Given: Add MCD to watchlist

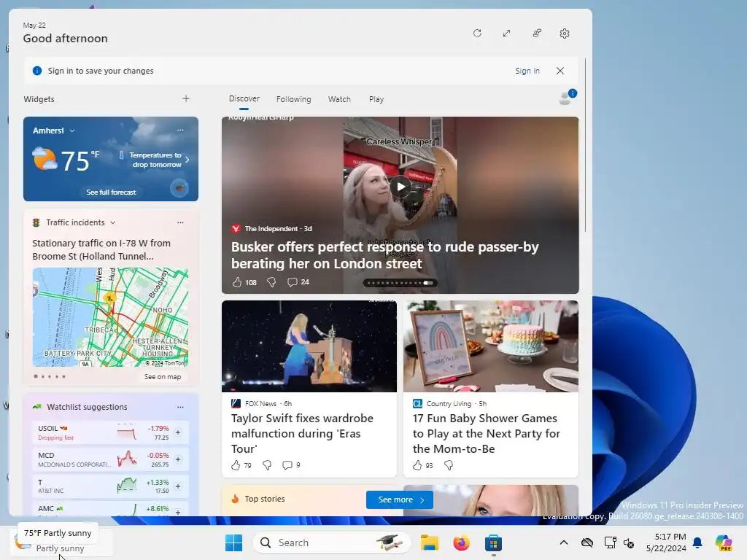Looking at the screenshot, I should coord(178,459).
